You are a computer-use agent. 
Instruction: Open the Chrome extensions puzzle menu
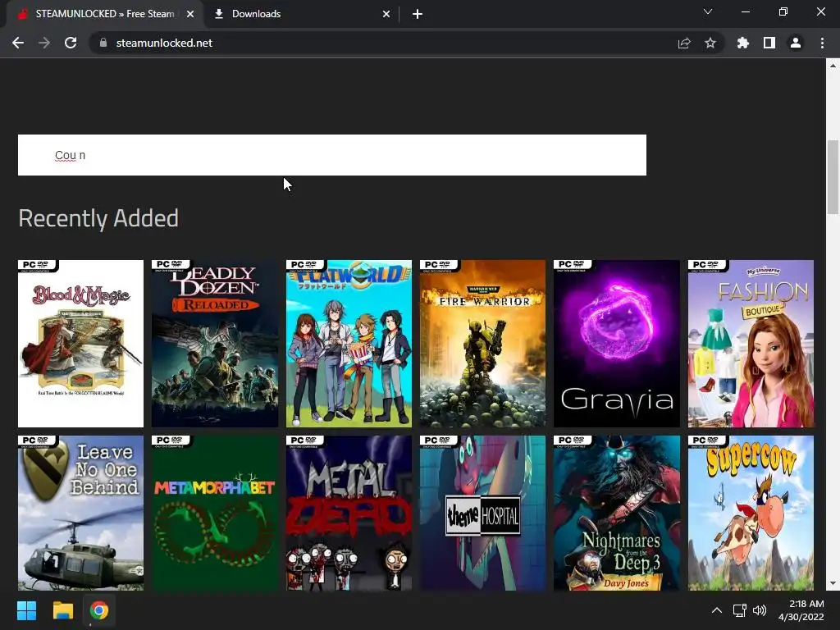pos(743,43)
